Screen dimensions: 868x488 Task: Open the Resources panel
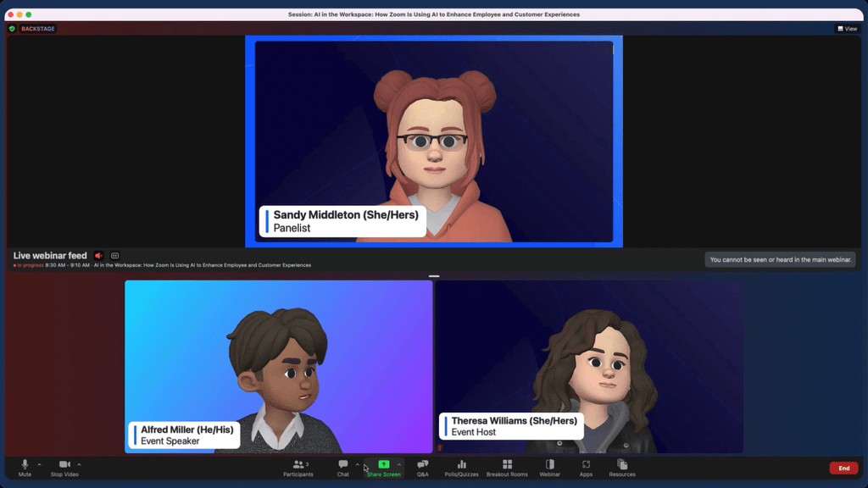point(622,468)
